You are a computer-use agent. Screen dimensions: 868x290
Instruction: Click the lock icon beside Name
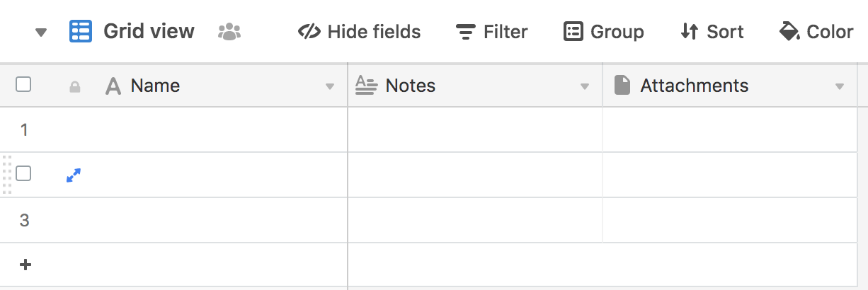point(75,87)
